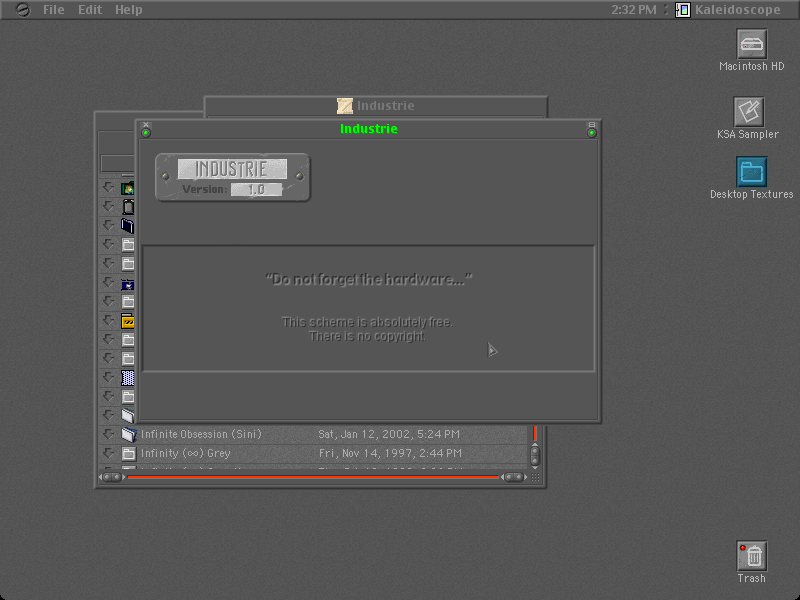Click the scroll icon in back Industrie title bar
The image size is (800, 600).
(x=345, y=106)
